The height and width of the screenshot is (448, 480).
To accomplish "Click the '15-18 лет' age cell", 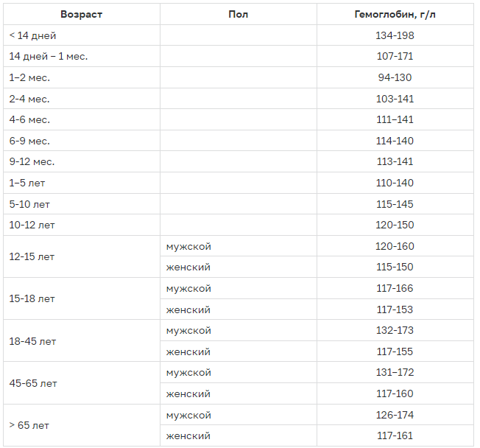I will 32,299.
